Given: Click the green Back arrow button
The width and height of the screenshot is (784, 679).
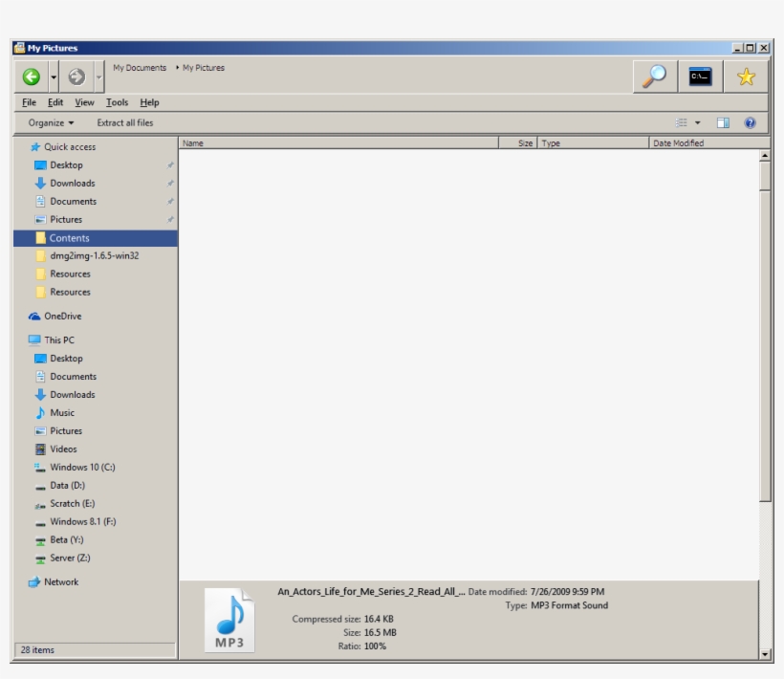Looking at the screenshot, I should pos(32,77).
